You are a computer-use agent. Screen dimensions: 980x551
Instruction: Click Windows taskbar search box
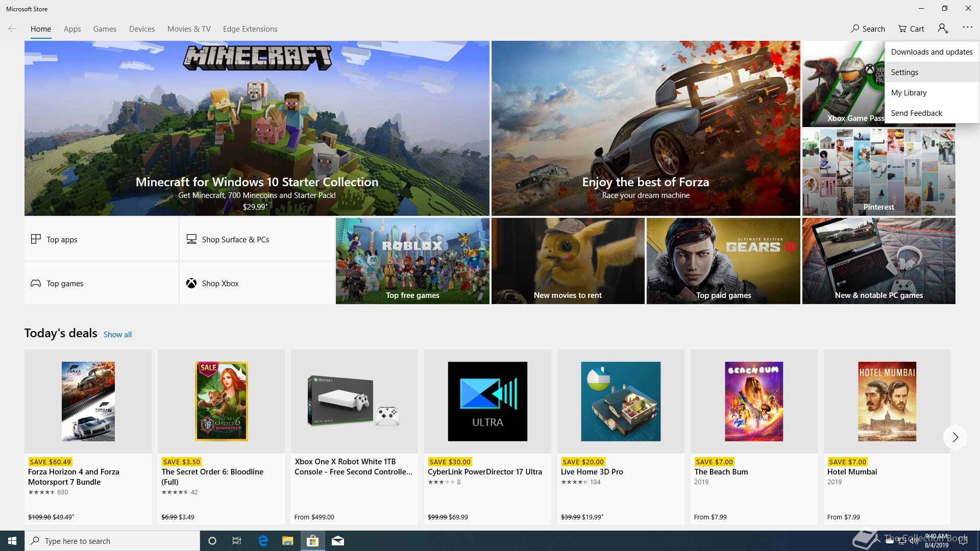(x=112, y=541)
